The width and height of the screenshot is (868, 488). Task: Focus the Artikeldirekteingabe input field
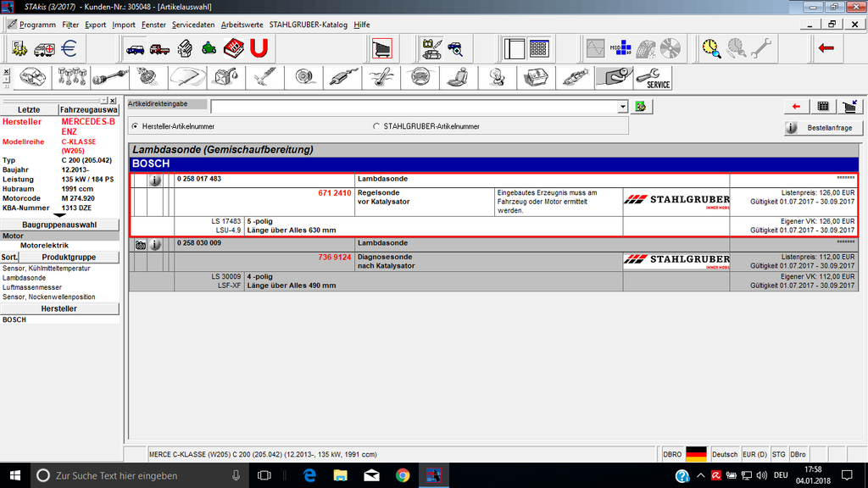414,106
